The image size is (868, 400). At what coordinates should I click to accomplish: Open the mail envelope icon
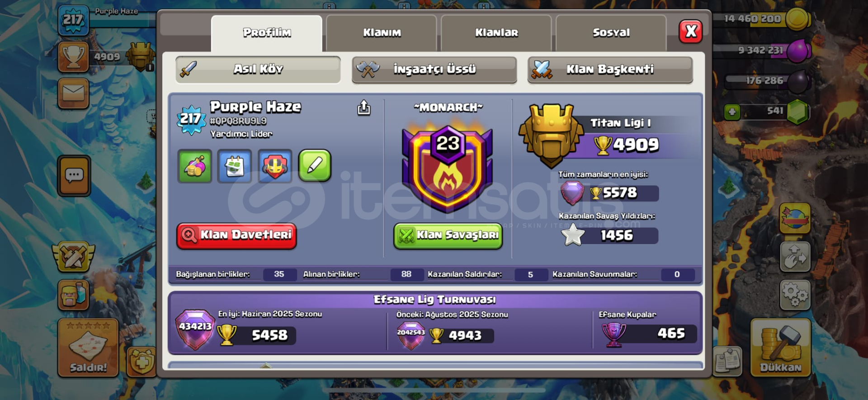(x=73, y=94)
